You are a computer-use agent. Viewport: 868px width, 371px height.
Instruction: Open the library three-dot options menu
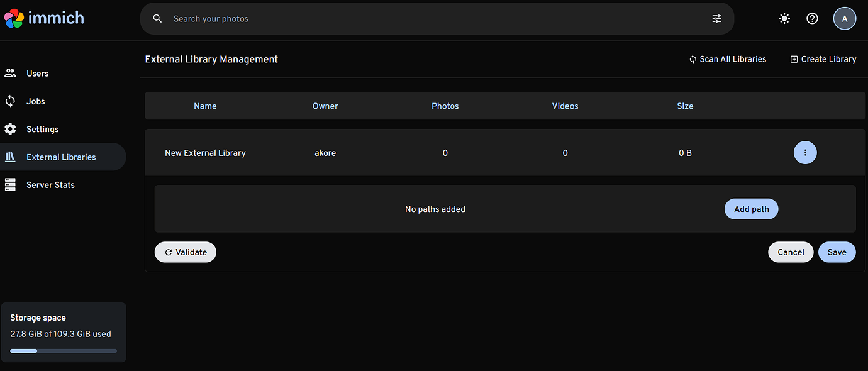click(805, 153)
